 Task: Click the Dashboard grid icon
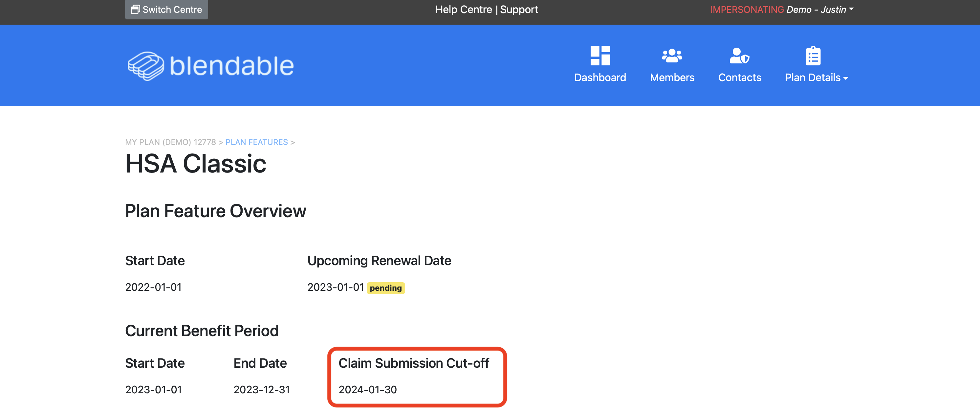600,56
